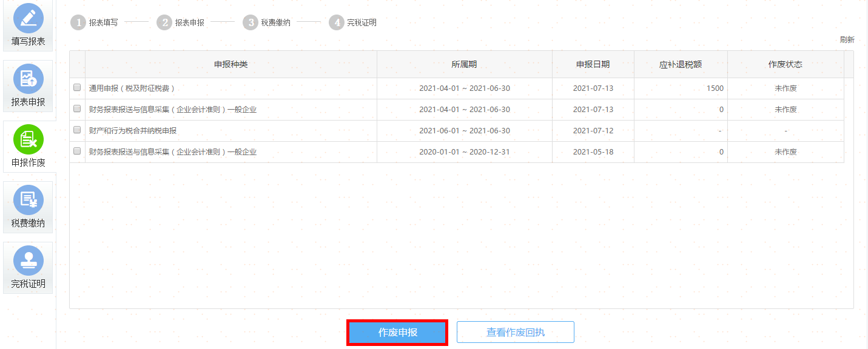Click the 申报种类 column header
This screenshot has height=349, width=868.
[x=231, y=64]
